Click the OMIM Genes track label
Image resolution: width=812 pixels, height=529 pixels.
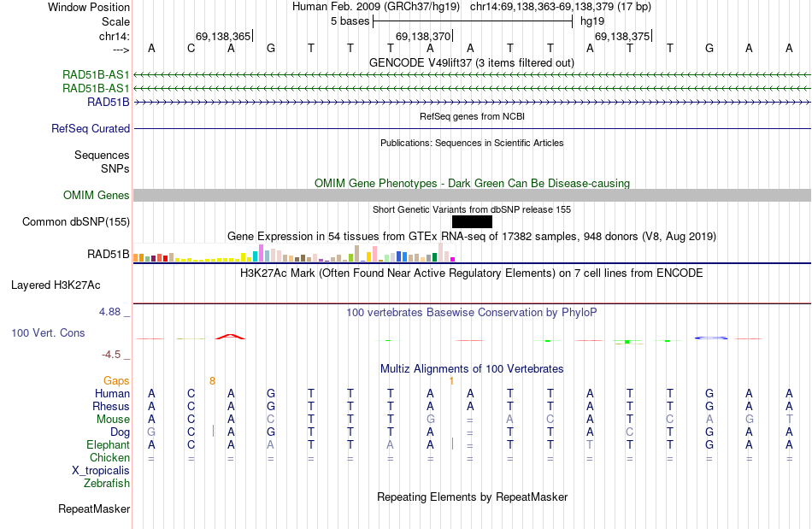pyautogui.click(x=97, y=195)
